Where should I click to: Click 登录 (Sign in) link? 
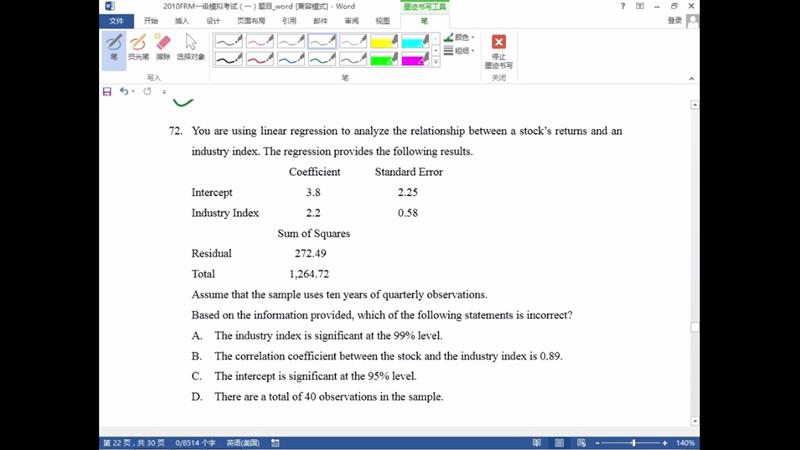coord(675,20)
